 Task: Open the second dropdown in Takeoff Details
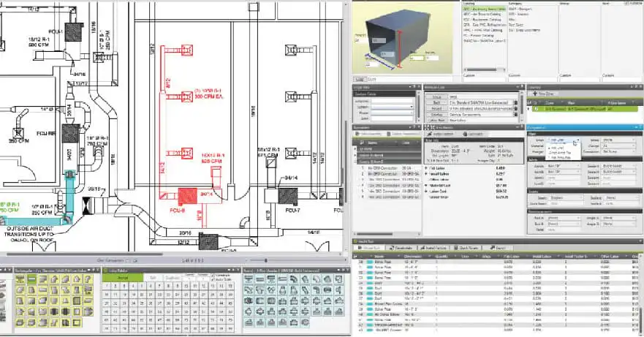pyautogui.click(x=392, y=107)
